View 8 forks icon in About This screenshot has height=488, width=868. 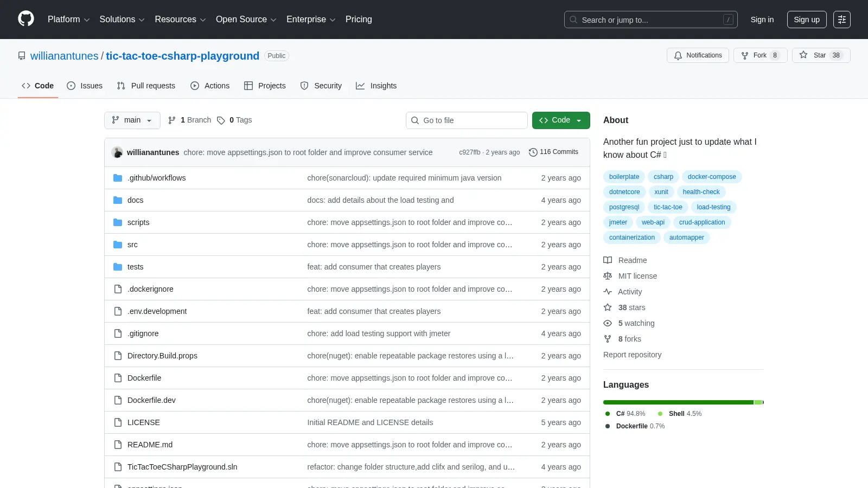pyautogui.click(x=608, y=339)
